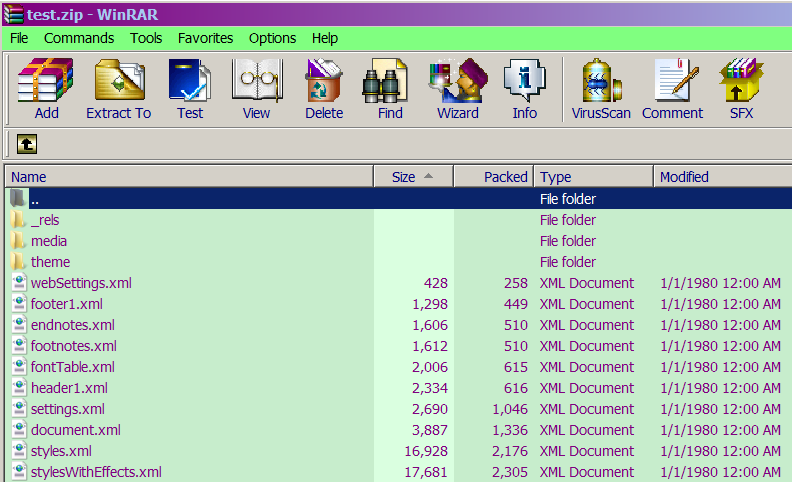
Task: Click the Add archive toolbar icon
Action: pos(46,81)
